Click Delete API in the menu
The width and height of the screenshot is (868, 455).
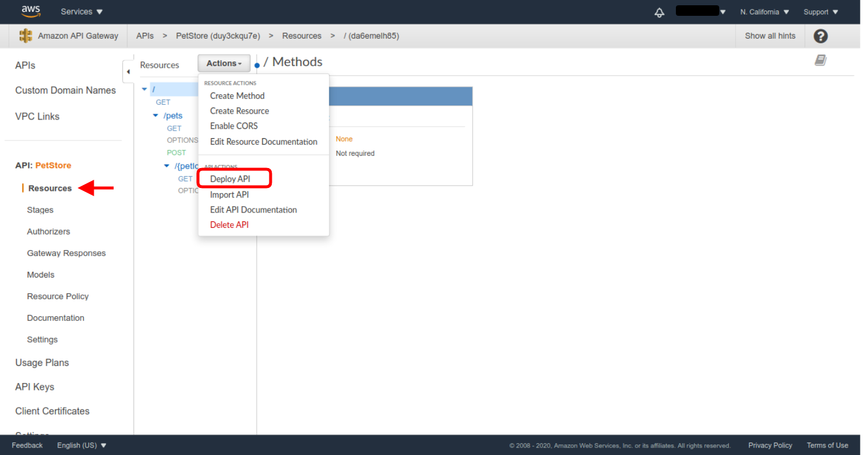click(229, 225)
